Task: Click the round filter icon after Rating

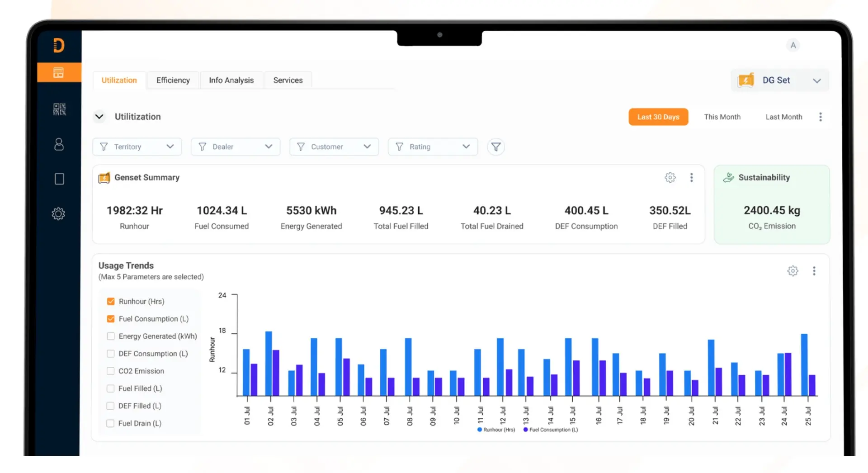Action: pyautogui.click(x=496, y=147)
